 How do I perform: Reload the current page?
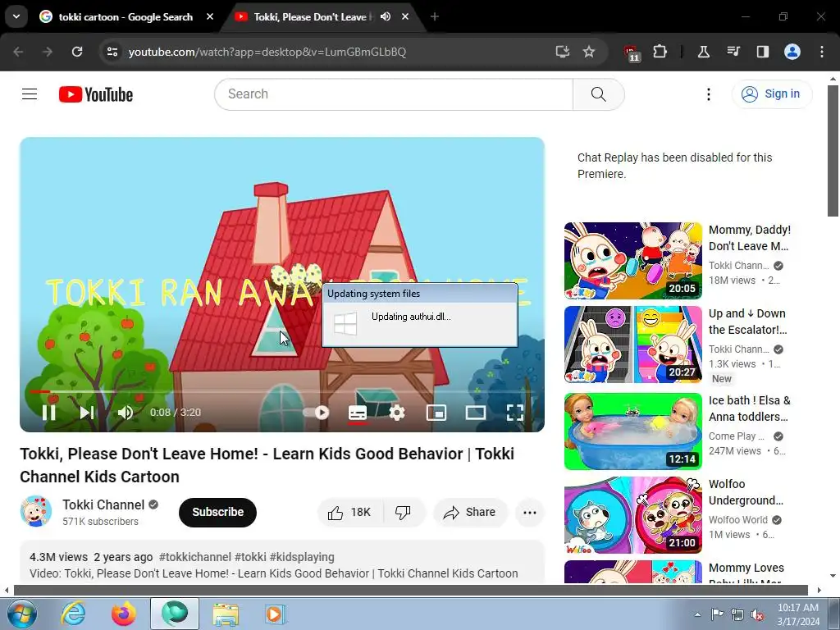(77, 52)
